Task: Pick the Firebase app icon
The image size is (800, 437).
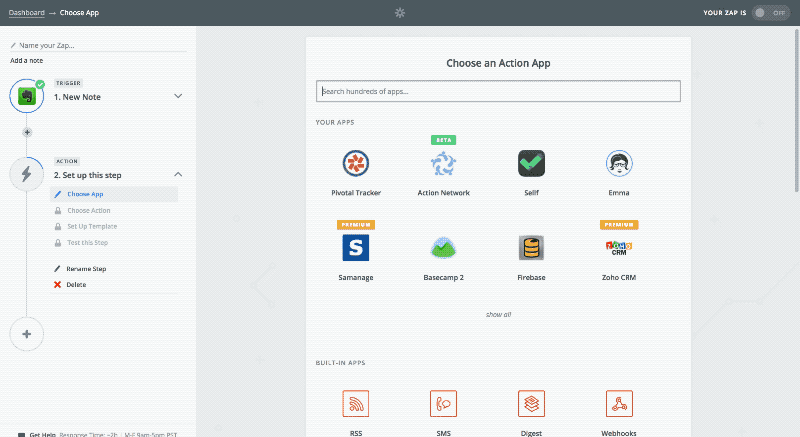Action: click(x=531, y=248)
